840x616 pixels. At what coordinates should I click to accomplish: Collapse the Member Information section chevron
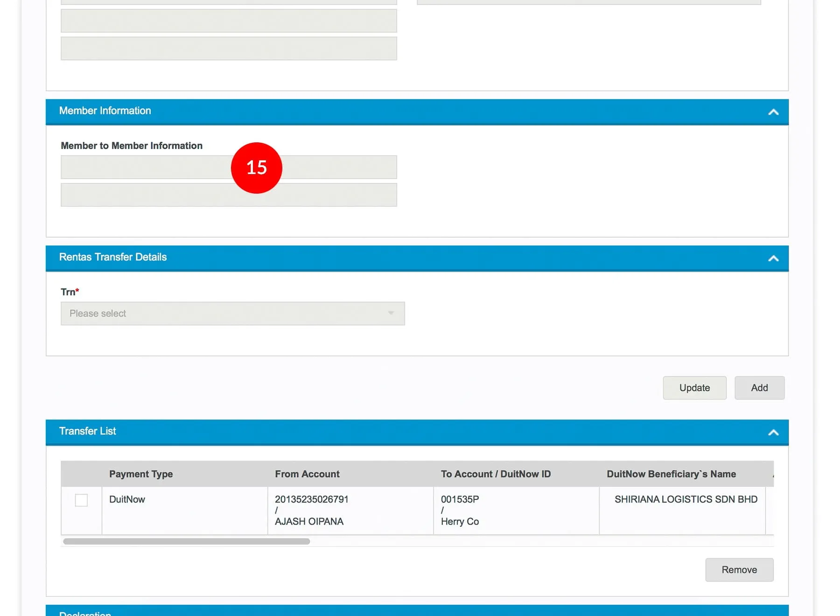tap(773, 112)
